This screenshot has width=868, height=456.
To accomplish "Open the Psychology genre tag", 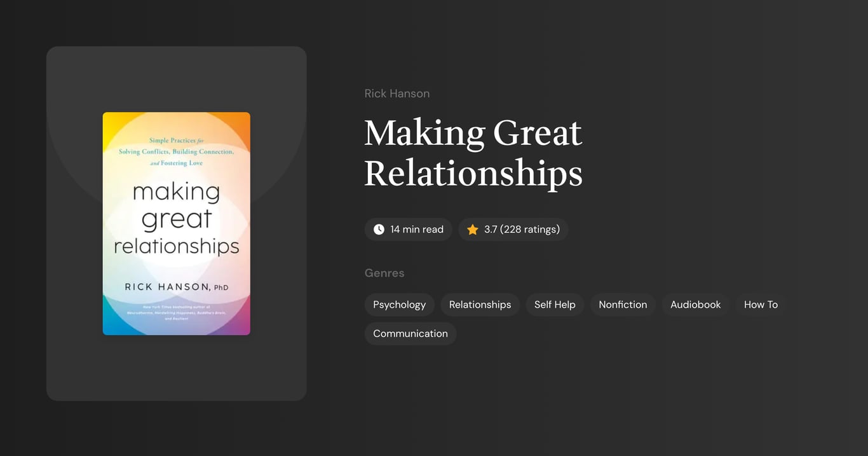I will click(x=400, y=305).
